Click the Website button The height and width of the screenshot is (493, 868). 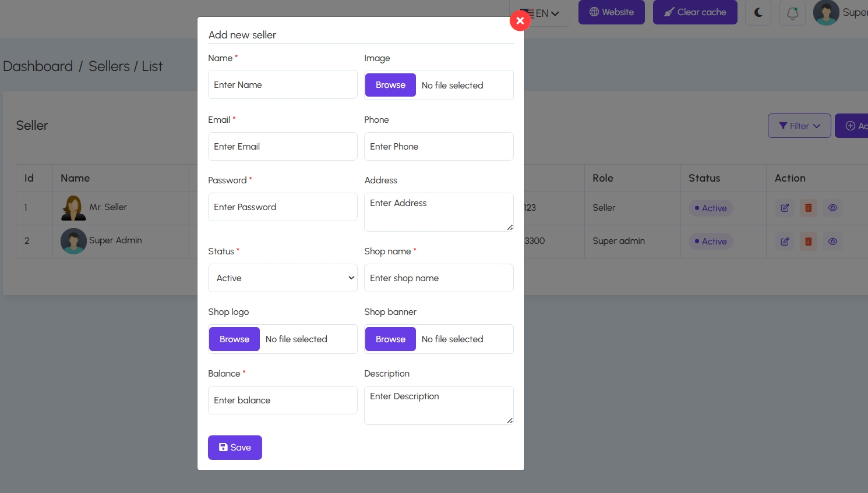612,12
